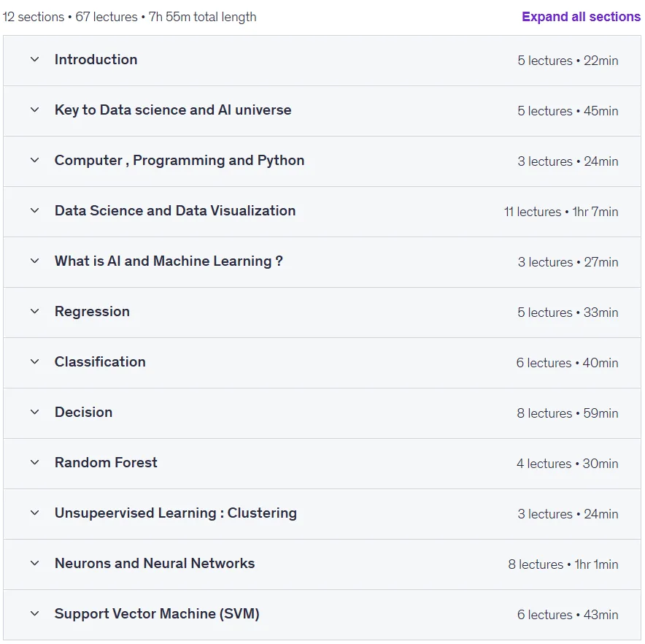Select the Random Forest section heading
This screenshot has height=644, width=645.
click(x=106, y=462)
